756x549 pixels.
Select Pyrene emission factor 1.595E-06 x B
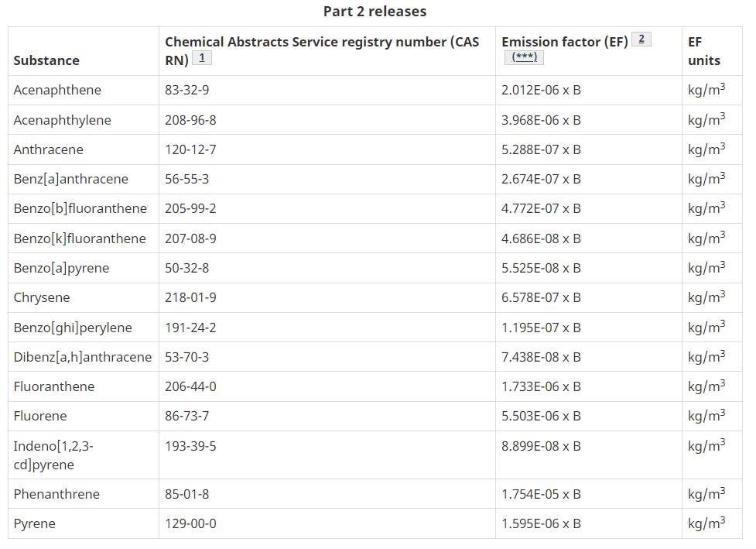point(541,523)
